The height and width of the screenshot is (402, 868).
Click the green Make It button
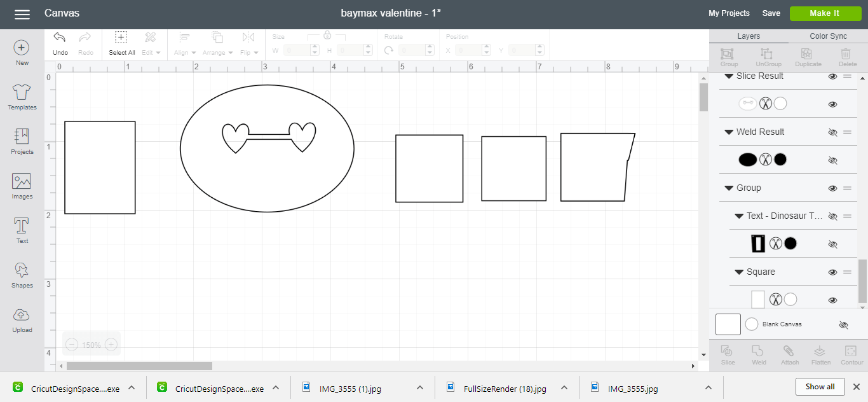pyautogui.click(x=825, y=13)
